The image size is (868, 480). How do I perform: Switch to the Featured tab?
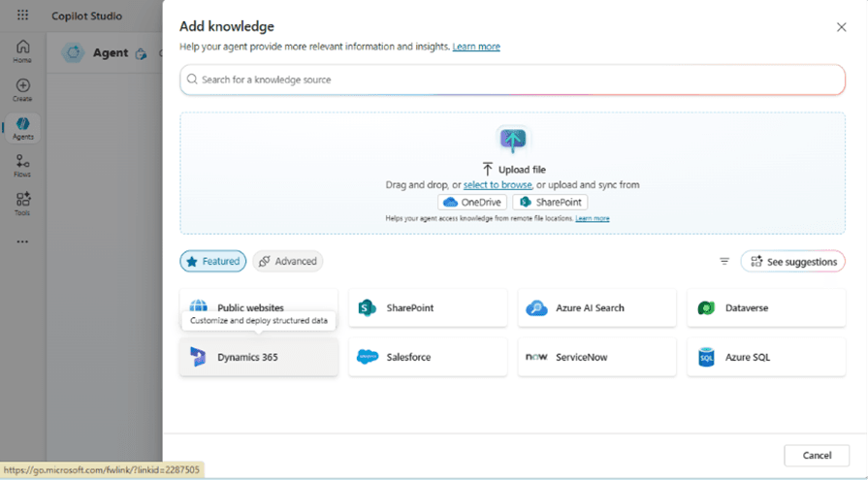coord(212,262)
